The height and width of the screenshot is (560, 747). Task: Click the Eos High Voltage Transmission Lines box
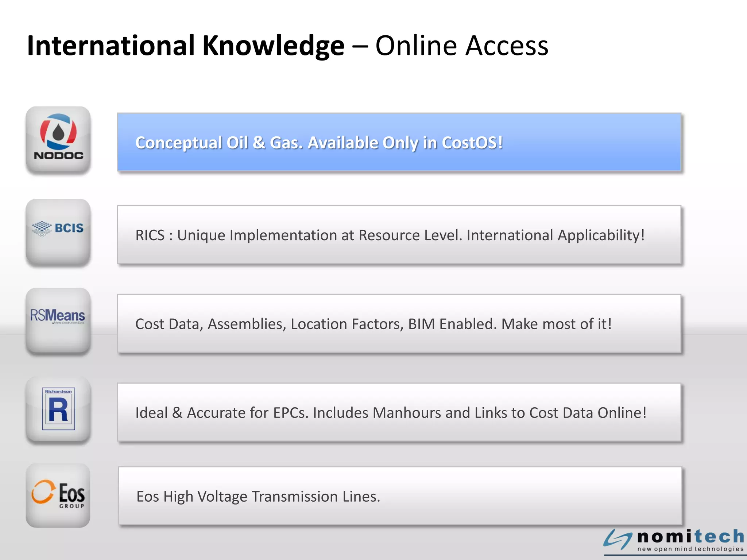400,496
